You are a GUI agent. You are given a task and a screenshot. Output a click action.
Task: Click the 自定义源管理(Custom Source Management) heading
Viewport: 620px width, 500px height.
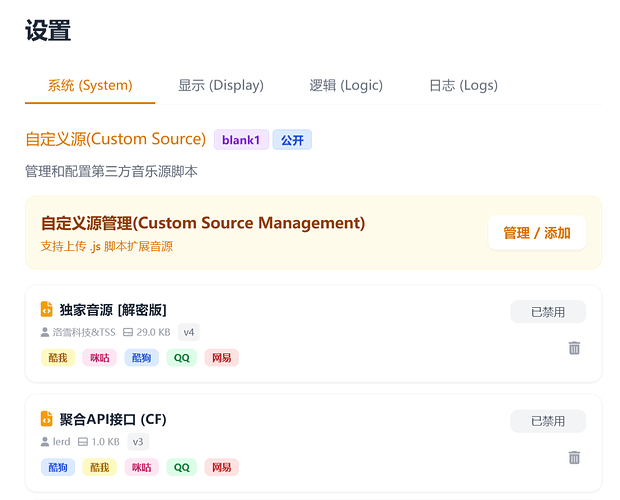pyautogui.click(x=203, y=223)
